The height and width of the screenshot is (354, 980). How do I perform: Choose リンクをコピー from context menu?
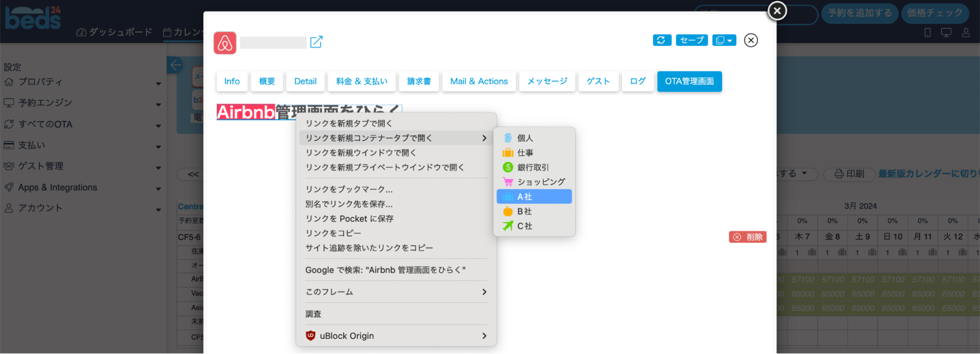click(333, 234)
